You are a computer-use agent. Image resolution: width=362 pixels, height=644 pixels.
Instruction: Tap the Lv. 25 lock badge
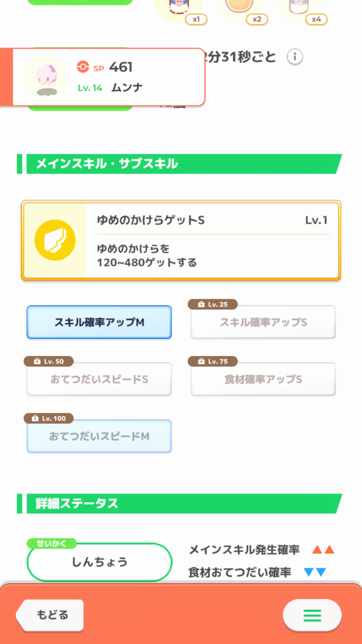click(x=212, y=304)
